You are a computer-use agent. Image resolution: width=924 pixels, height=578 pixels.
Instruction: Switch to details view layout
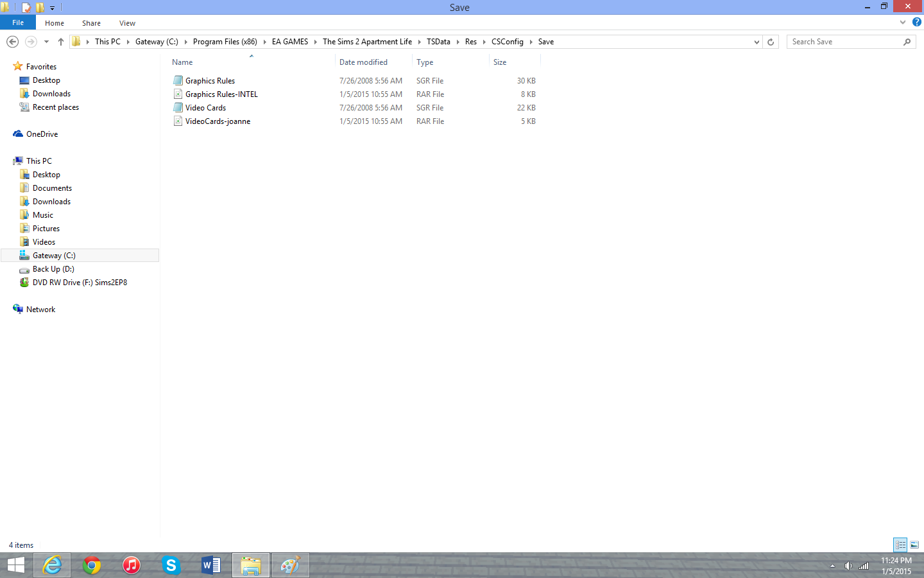900,545
